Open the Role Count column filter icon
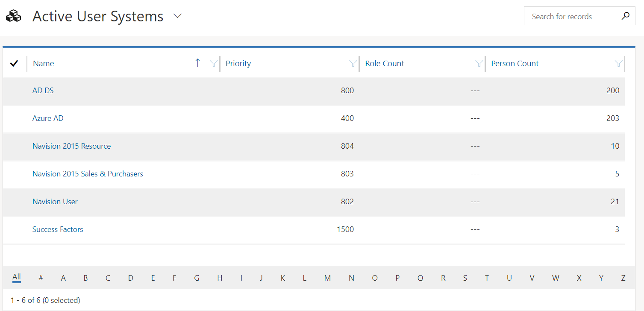 point(479,63)
